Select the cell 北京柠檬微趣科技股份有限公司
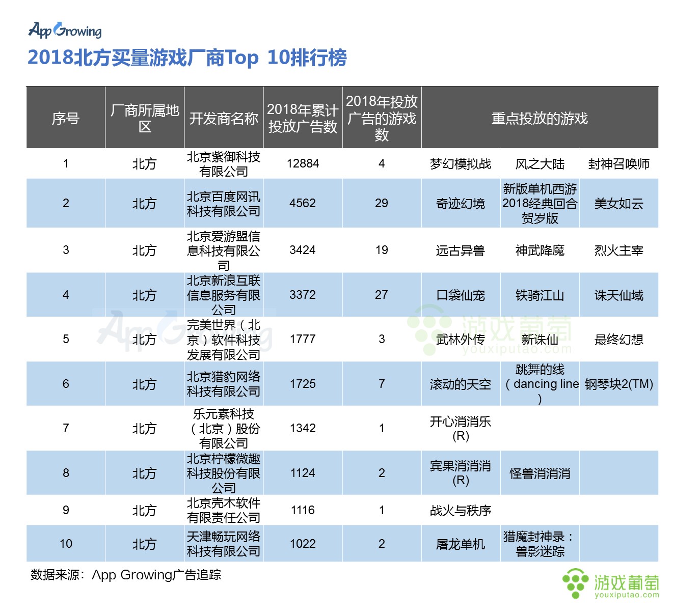This screenshot has width=674, height=616. click(x=224, y=473)
